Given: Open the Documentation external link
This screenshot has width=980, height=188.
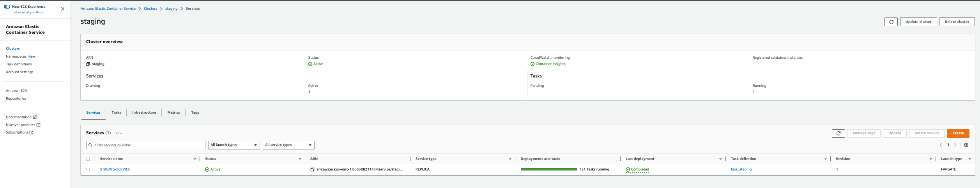Looking at the screenshot, I should coord(21,117).
